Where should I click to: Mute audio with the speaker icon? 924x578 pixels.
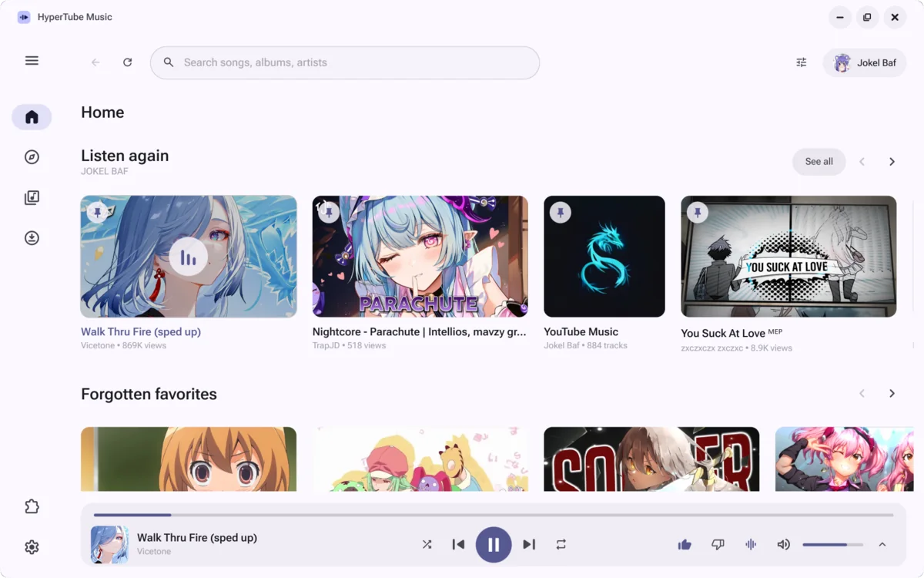[784, 545]
